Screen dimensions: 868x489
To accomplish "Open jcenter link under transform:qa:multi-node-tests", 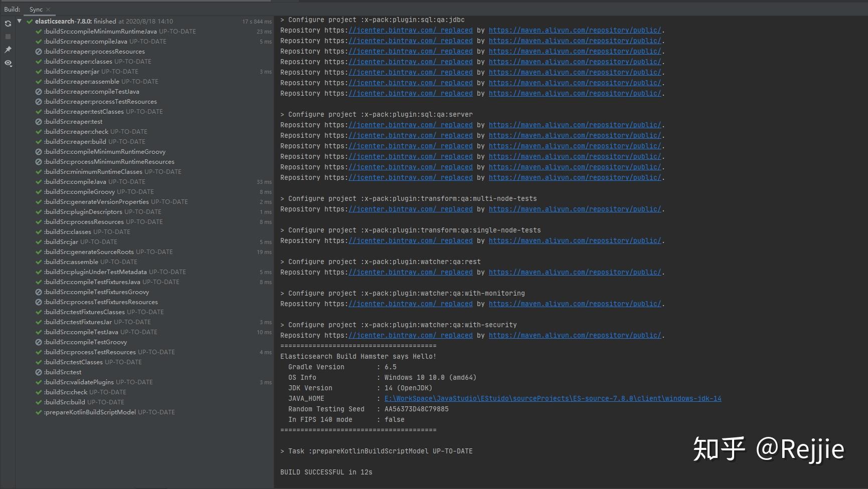I will [410, 209].
